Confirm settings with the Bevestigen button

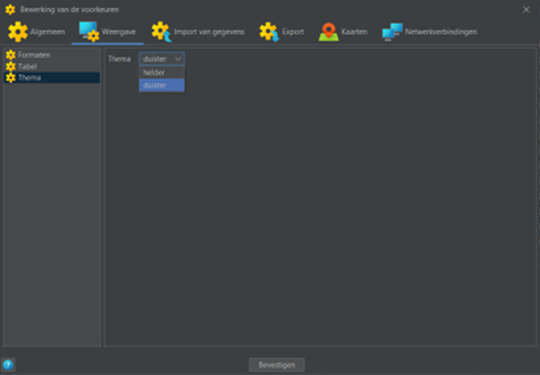tap(277, 365)
